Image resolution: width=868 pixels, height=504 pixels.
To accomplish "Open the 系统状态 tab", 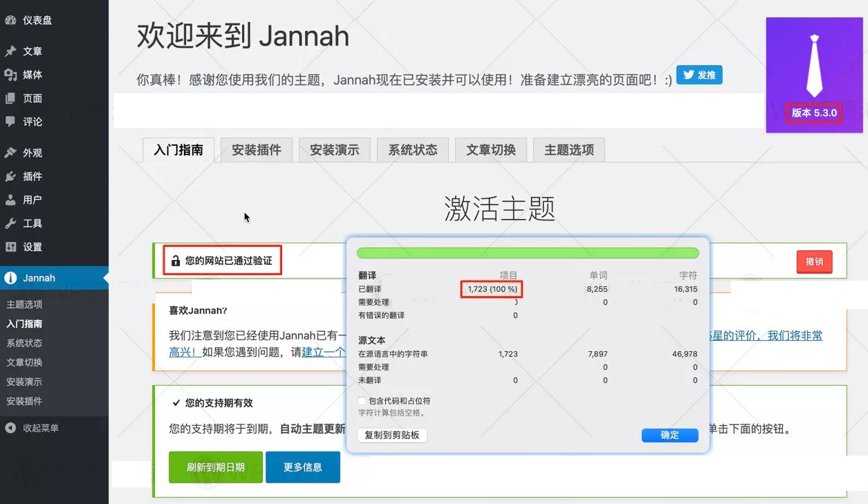I will pos(412,149).
